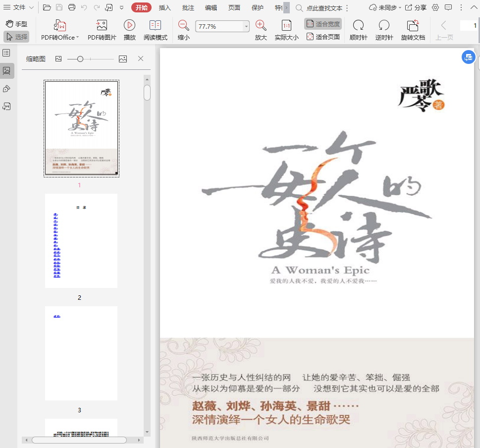Click the print icon
This screenshot has height=448, width=480.
click(72, 7)
